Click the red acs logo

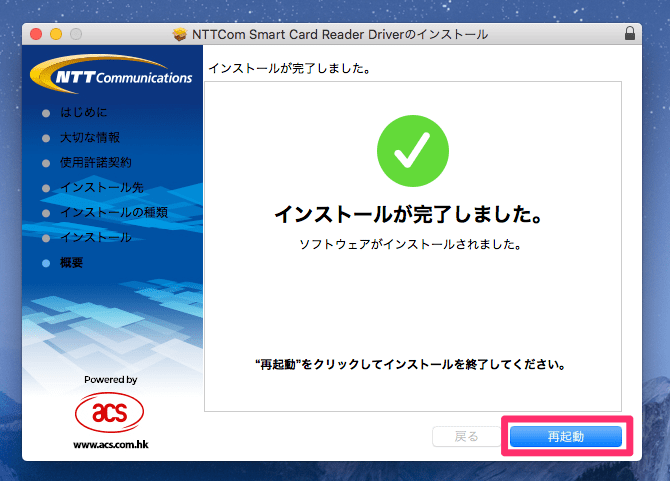[x=109, y=413]
